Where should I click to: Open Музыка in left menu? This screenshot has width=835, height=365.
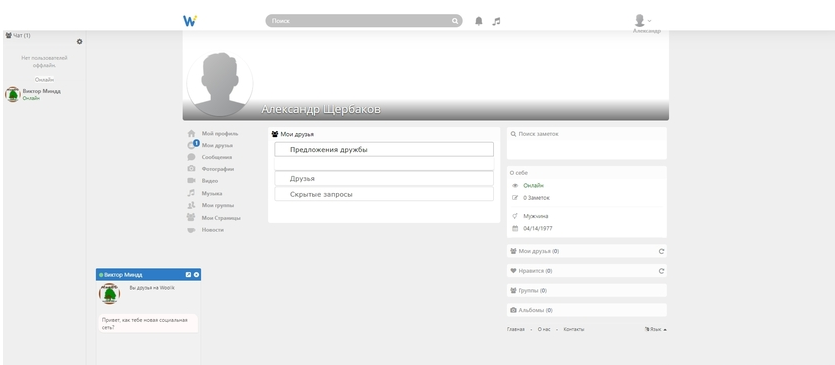pos(212,193)
